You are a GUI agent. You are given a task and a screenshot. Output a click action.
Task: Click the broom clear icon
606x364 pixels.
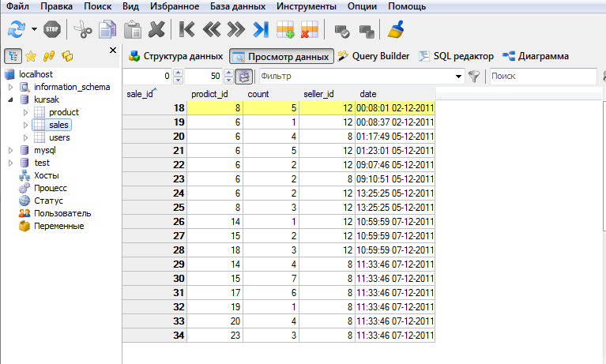coord(395,29)
